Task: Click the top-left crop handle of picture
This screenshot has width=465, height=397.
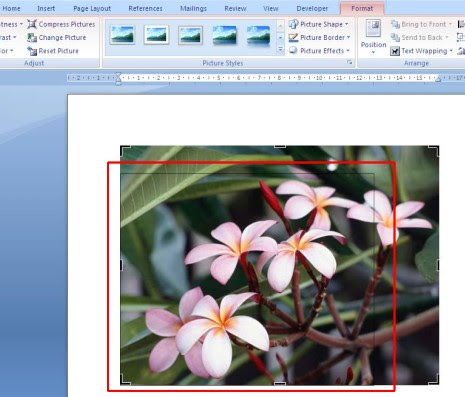Action: click(x=125, y=150)
